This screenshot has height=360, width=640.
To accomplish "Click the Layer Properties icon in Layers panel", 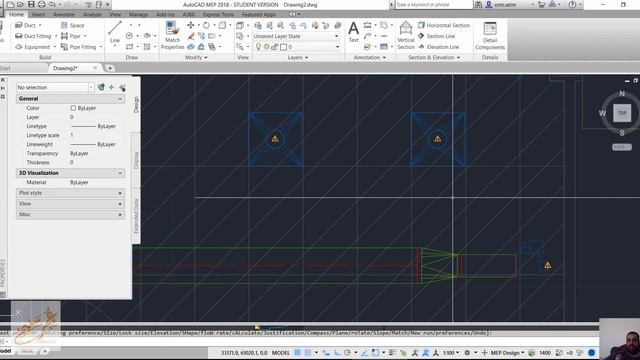I will (258, 25).
